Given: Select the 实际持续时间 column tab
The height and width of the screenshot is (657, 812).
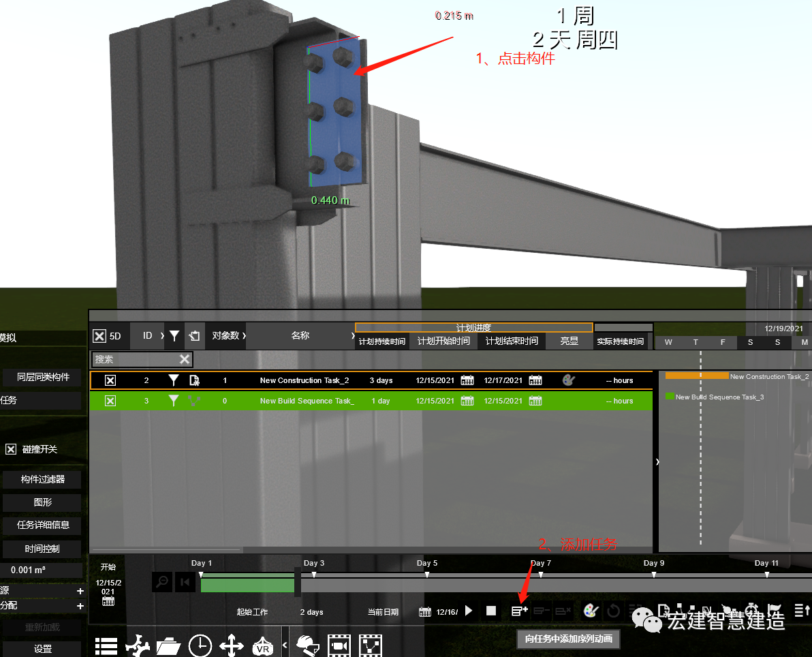Looking at the screenshot, I should coord(621,341).
